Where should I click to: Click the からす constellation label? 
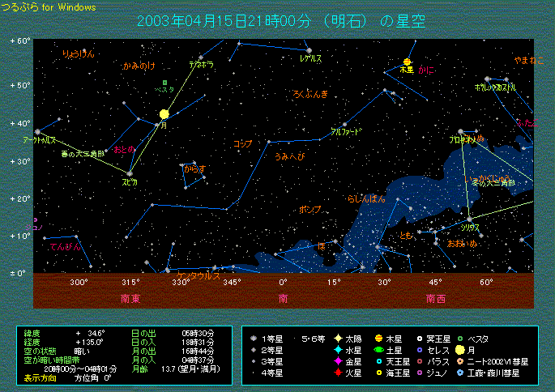click(194, 168)
